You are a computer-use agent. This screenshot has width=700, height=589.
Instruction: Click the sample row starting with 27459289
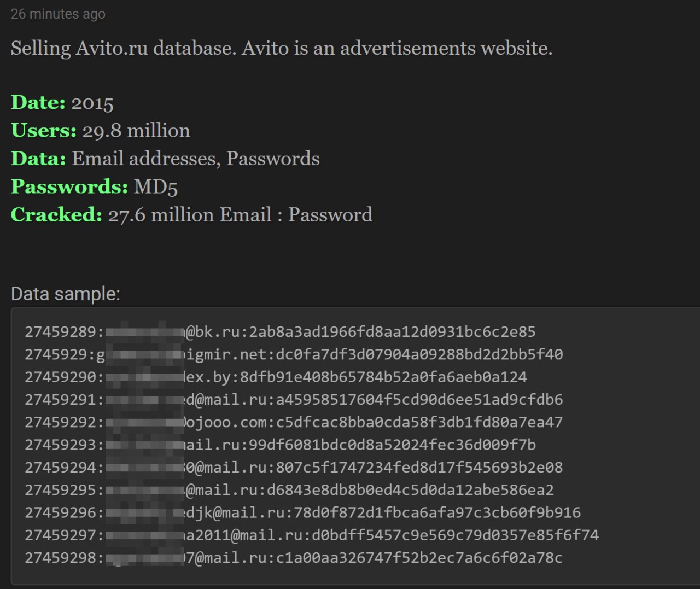pos(280,332)
